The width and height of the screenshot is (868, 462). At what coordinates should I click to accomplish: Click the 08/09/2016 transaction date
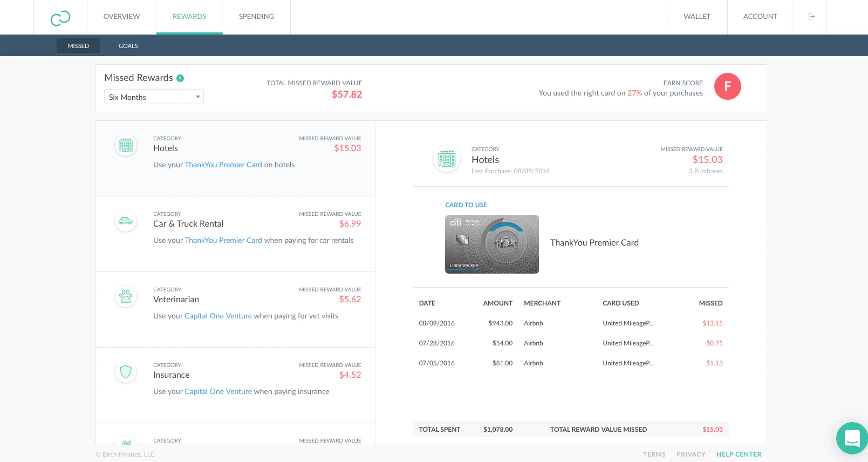(x=436, y=323)
